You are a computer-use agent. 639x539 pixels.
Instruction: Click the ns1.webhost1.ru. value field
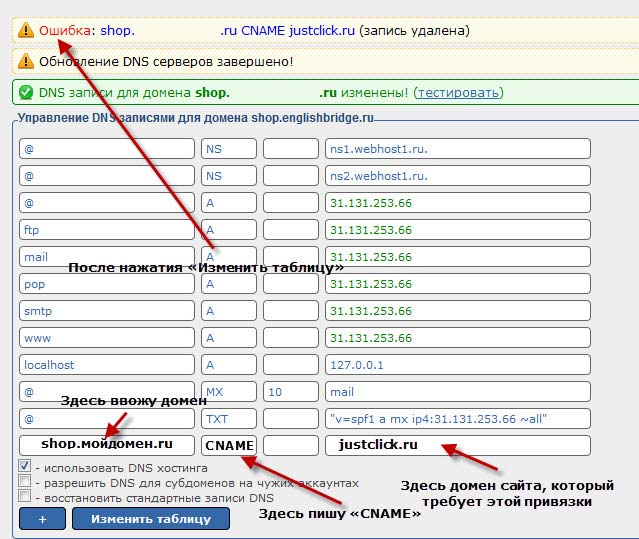[x=458, y=149]
